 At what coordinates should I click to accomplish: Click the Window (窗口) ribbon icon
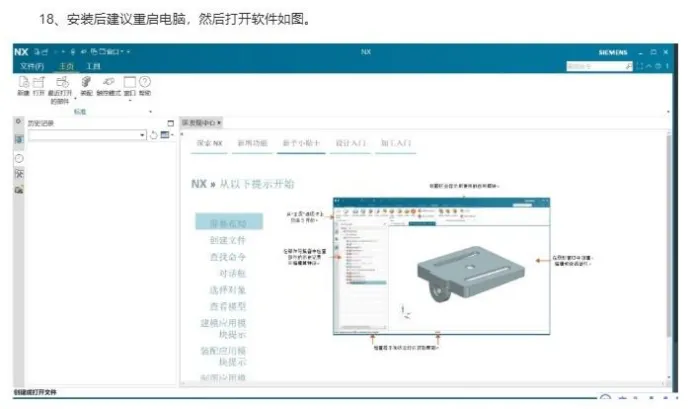click(129, 82)
